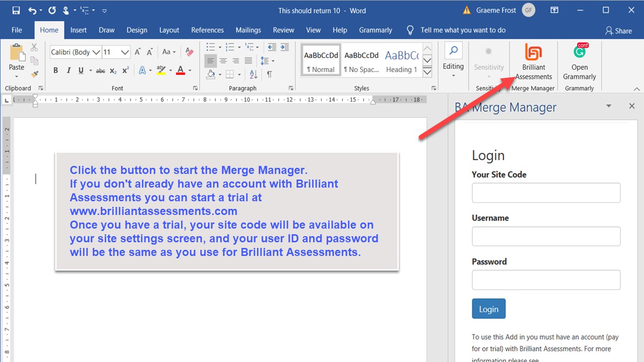Clear all formatting with the eraser icon

(x=190, y=52)
